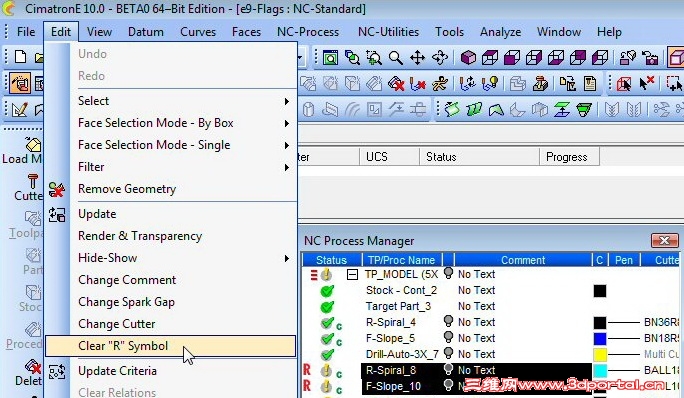Click the eraser with red X icon
Screen dimensions: 684x398
pyautogui.click(x=396, y=83)
